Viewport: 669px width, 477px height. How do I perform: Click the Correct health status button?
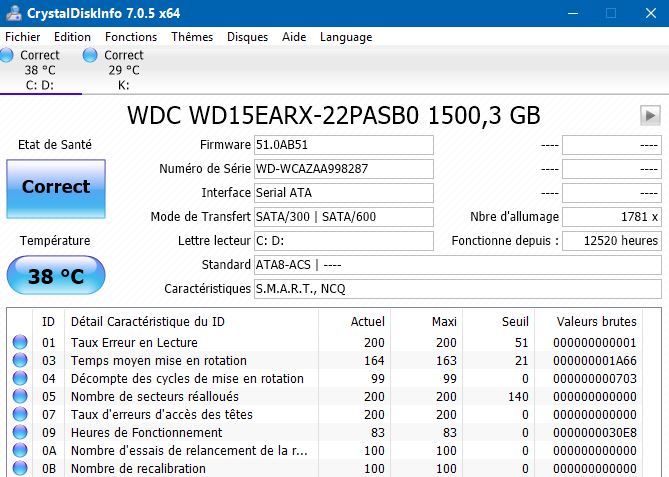point(56,189)
